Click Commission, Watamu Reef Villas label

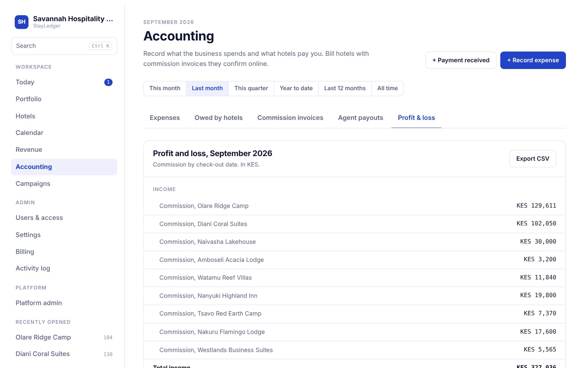click(205, 278)
